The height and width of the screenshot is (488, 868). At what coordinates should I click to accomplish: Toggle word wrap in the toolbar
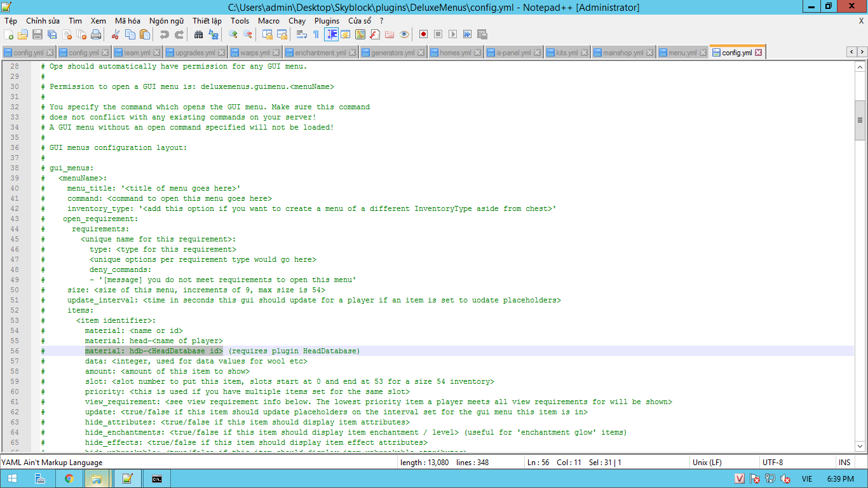(302, 34)
